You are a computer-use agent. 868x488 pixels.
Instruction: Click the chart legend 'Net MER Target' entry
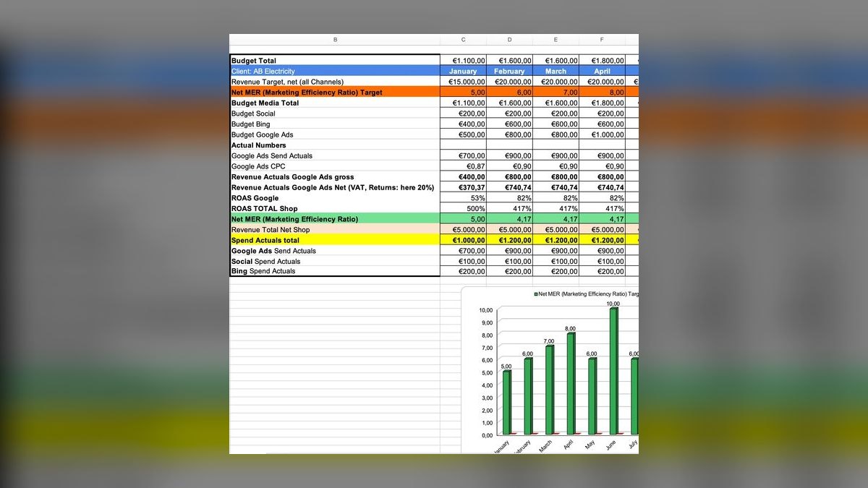click(587, 294)
